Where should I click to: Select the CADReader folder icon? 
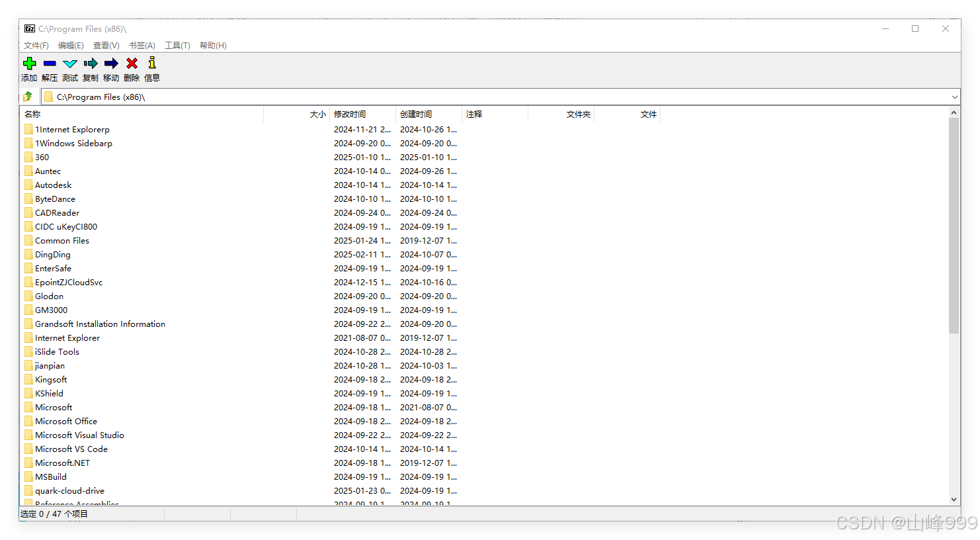28,212
